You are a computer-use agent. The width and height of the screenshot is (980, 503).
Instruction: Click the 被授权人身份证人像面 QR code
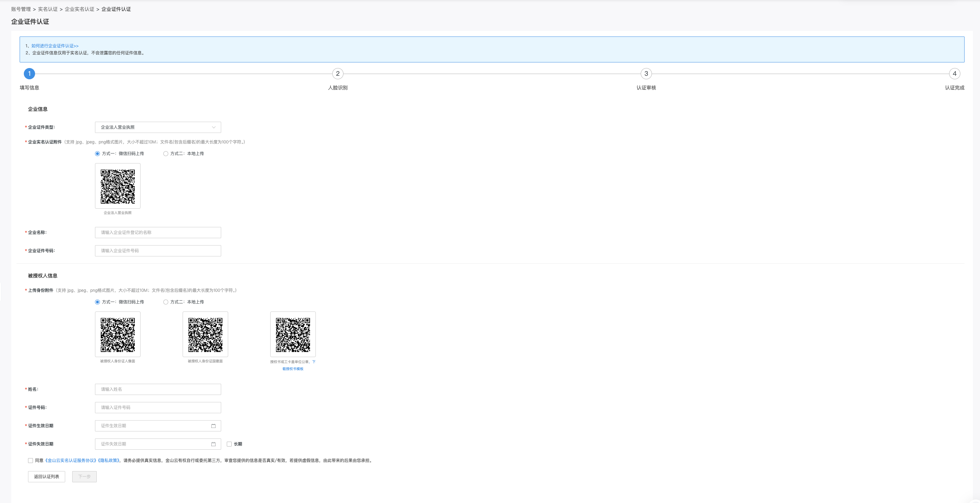click(117, 334)
